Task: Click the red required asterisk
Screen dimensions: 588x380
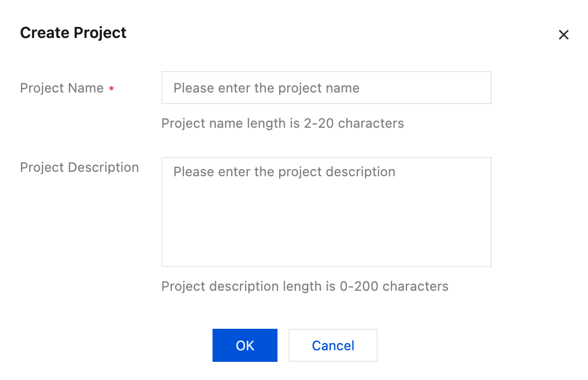Action: 111,89
